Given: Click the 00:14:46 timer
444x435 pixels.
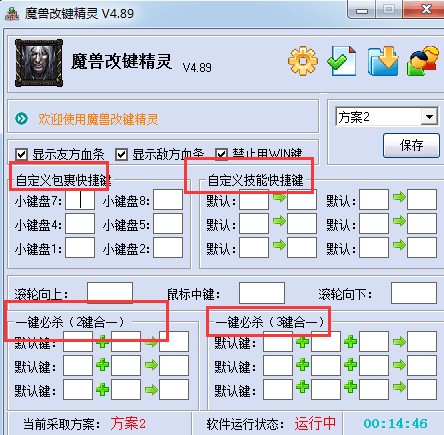Looking at the screenshot, I should tap(395, 423).
